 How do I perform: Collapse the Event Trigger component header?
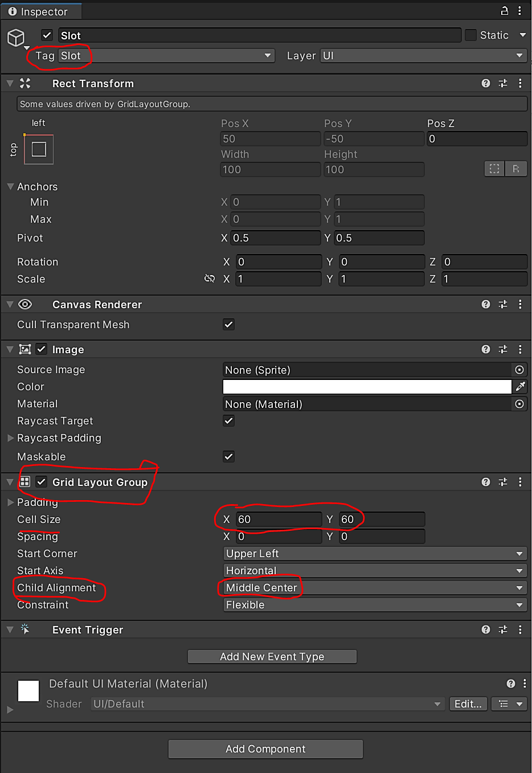10,629
